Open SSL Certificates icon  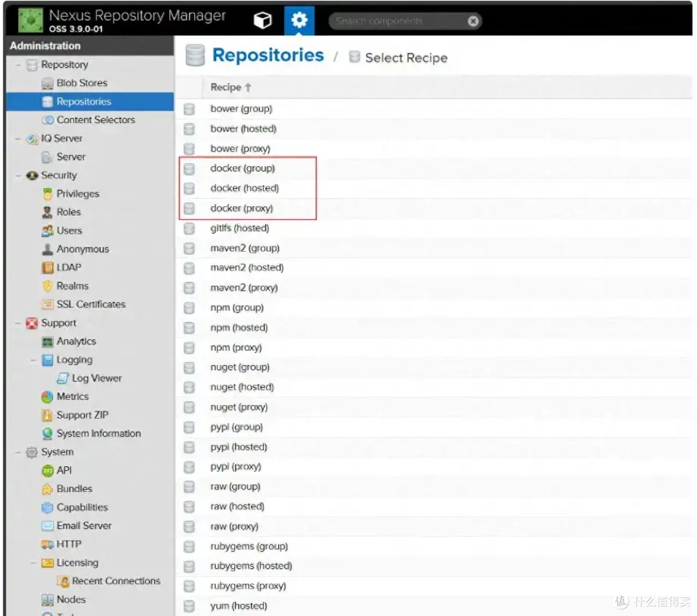tap(47, 304)
